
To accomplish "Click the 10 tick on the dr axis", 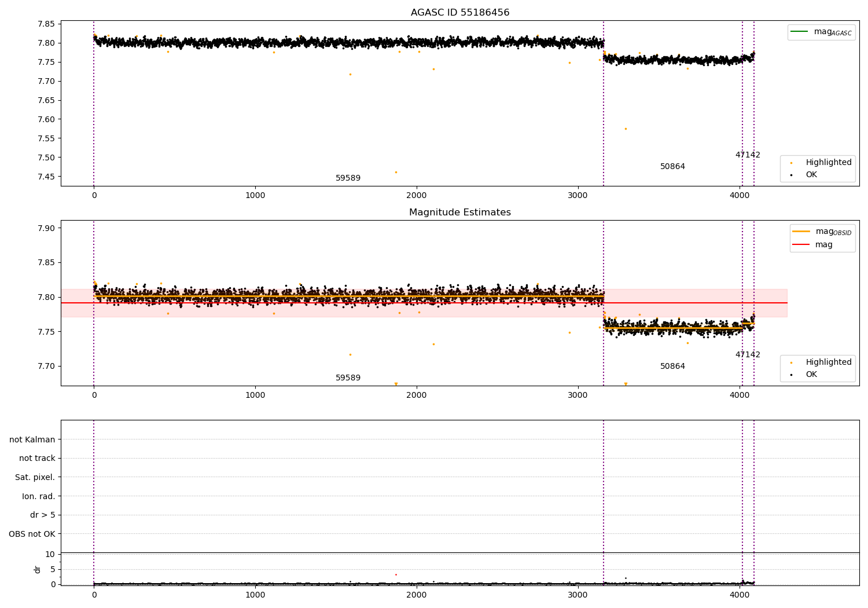I will click(50, 555).
